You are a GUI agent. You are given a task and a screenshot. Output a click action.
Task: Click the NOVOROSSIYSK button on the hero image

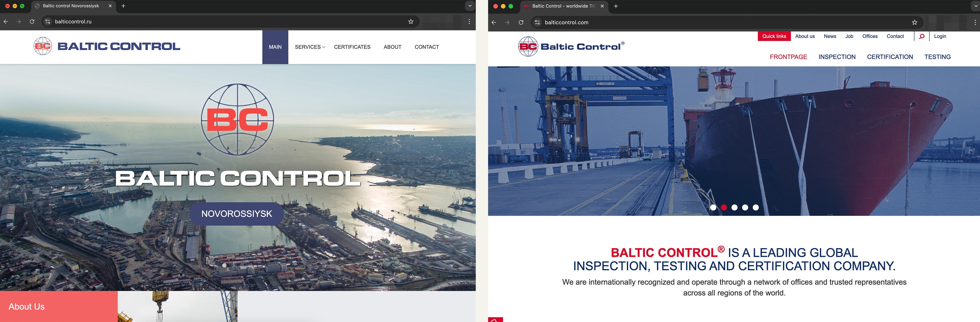click(x=237, y=214)
